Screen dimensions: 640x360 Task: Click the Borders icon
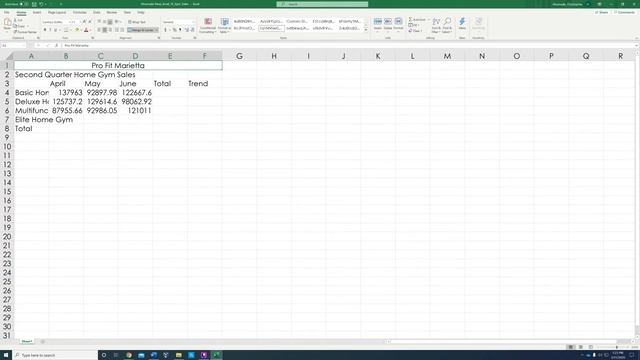[66, 30]
